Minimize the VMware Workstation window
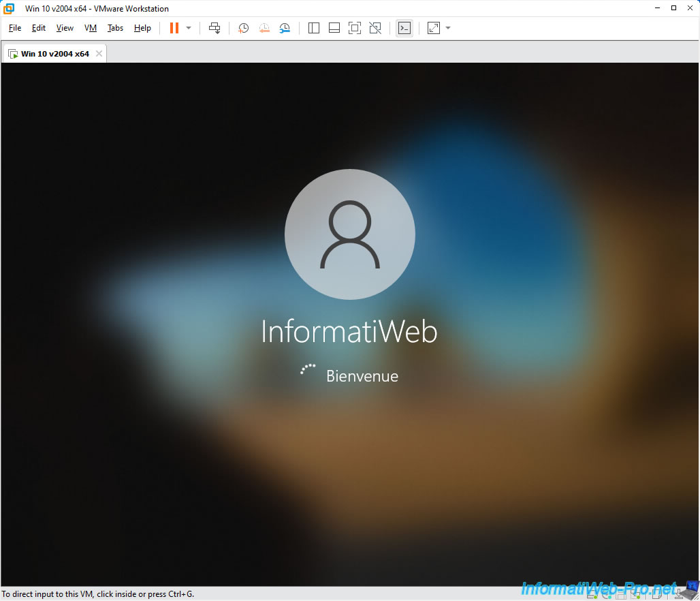This screenshot has height=601, width=700. (x=657, y=8)
